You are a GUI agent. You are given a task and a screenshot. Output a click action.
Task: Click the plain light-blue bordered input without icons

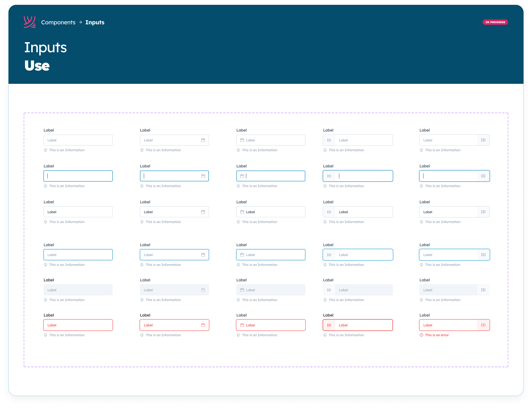point(78,255)
